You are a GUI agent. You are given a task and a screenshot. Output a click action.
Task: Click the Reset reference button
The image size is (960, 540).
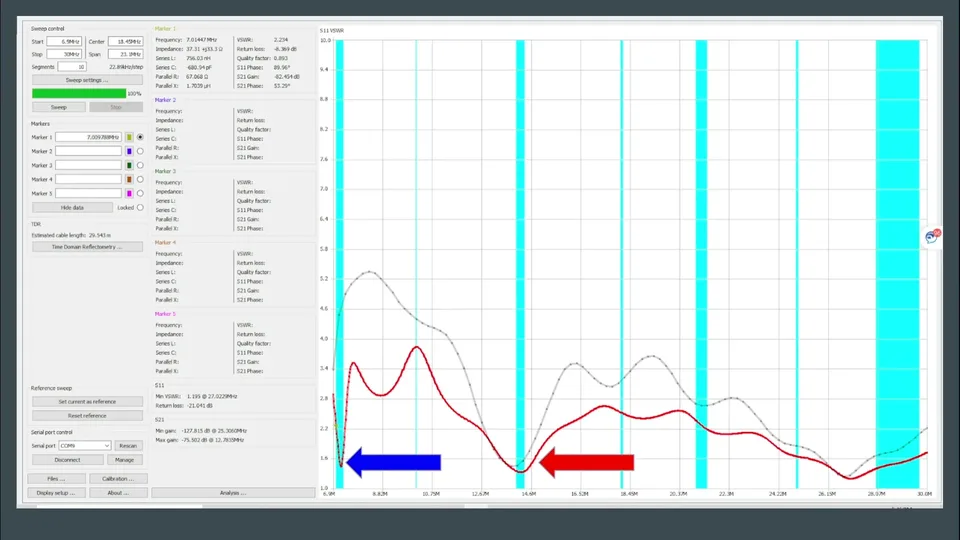point(87,416)
